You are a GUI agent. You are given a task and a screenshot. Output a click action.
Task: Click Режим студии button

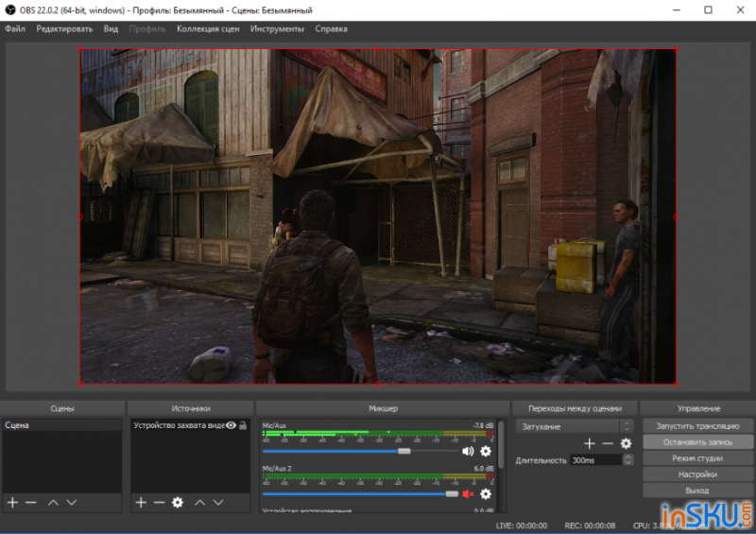click(x=697, y=458)
